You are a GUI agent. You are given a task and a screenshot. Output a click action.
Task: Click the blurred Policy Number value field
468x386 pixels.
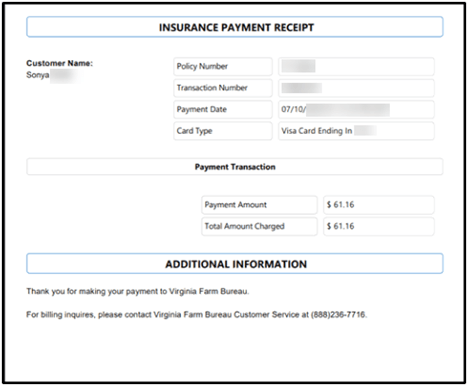[356, 66]
